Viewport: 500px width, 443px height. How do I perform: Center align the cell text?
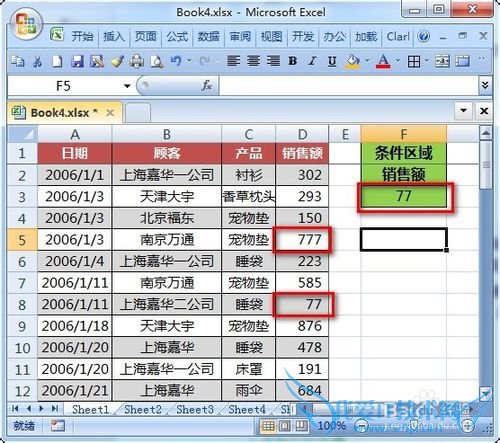click(x=253, y=61)
